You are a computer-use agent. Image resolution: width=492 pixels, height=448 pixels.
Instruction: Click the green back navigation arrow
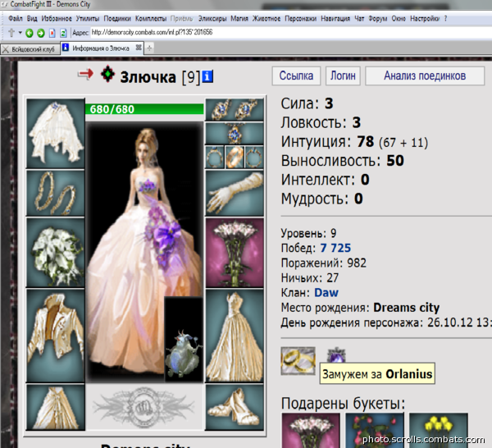point(30,33)
